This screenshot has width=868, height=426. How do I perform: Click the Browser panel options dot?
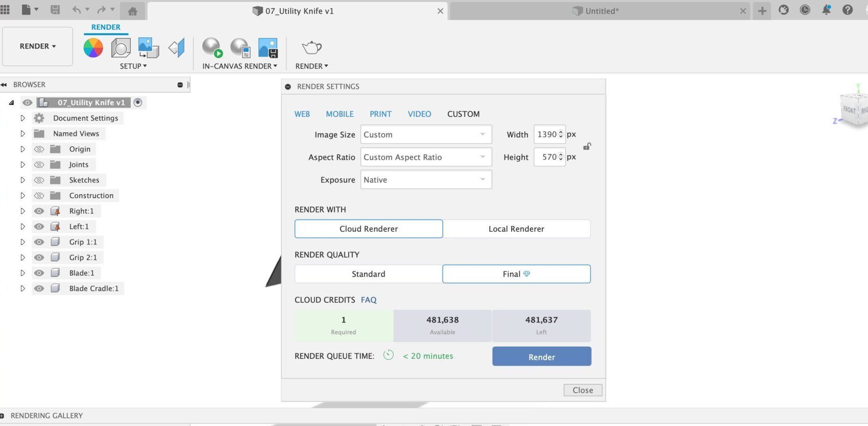pyautogui.click(x=180, y=85)
